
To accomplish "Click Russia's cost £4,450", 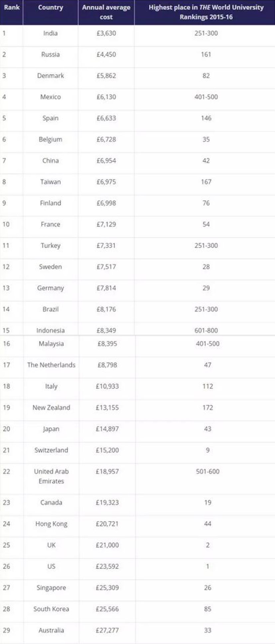I will (x=106, y=54).
